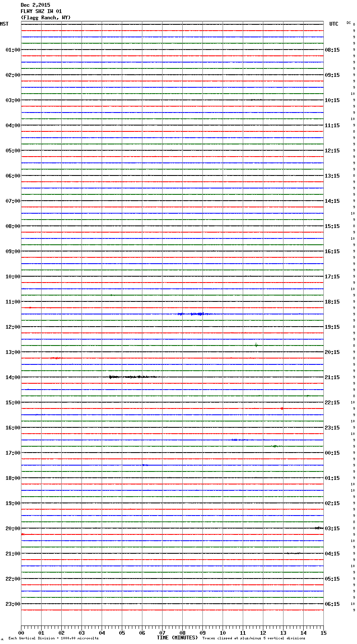Screen dimensions: 357x644
Task: Click the 06:15 UTC time label
Action: tap(332, 604)
